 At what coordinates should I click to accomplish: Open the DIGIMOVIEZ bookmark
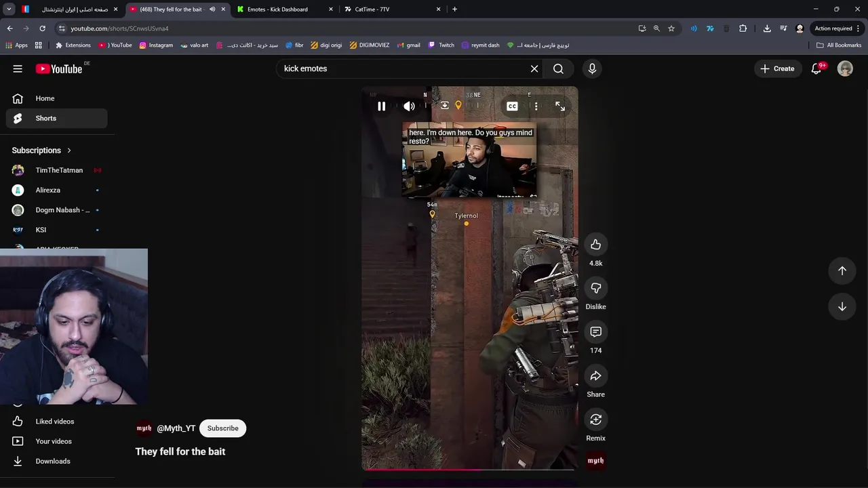pyautogui.click(x=370, y=45)
